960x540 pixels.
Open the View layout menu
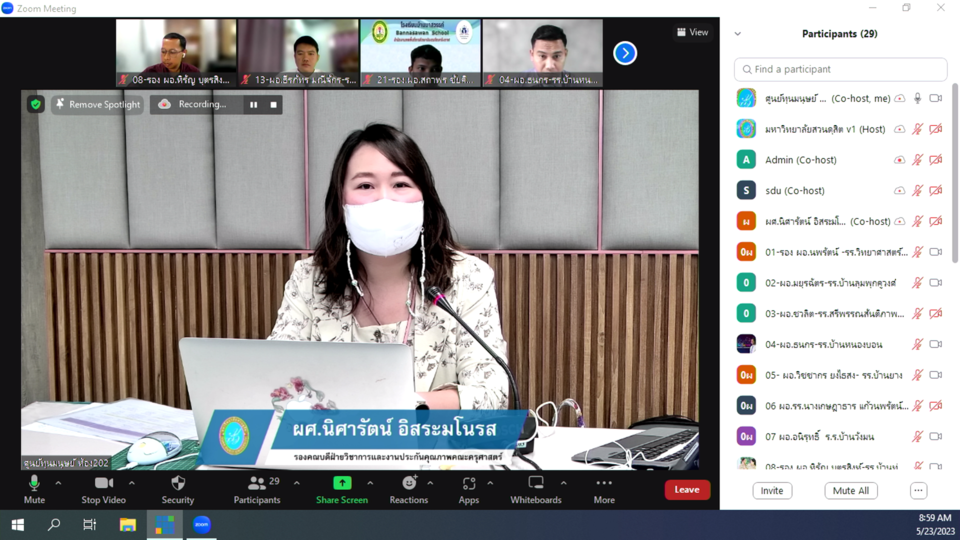[692, 32]
